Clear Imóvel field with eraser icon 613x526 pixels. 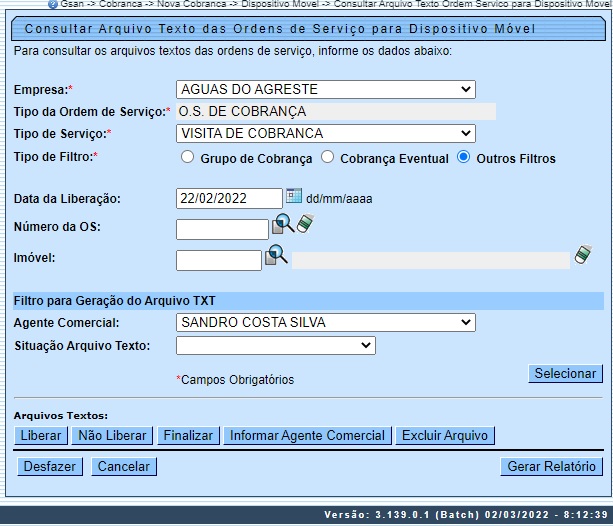pos(583,255)
